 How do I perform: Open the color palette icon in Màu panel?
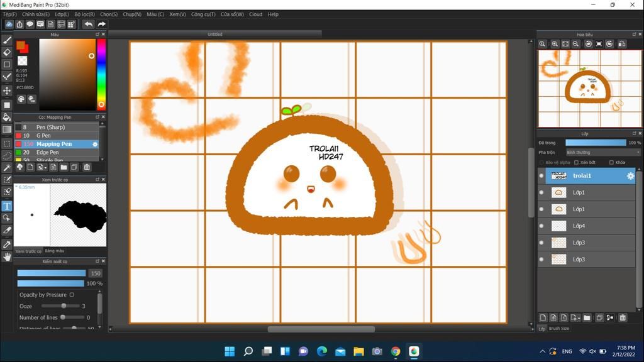21,99
